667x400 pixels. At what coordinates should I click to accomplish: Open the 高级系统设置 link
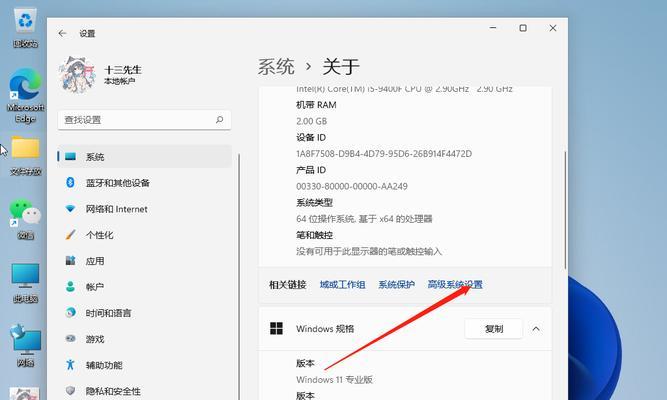[455, 285]
